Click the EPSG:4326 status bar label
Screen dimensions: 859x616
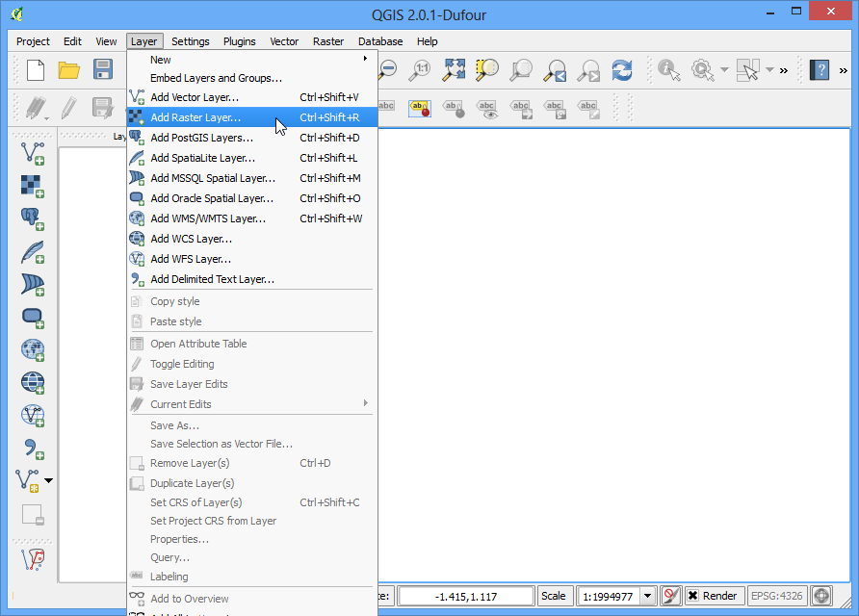pos(776,596)
